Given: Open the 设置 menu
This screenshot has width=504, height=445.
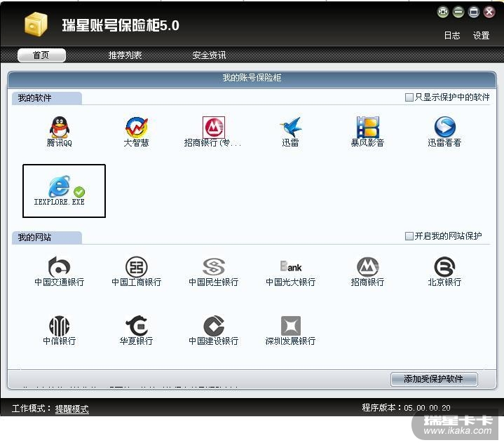Looking at the screenshot, I should (481, 35).
